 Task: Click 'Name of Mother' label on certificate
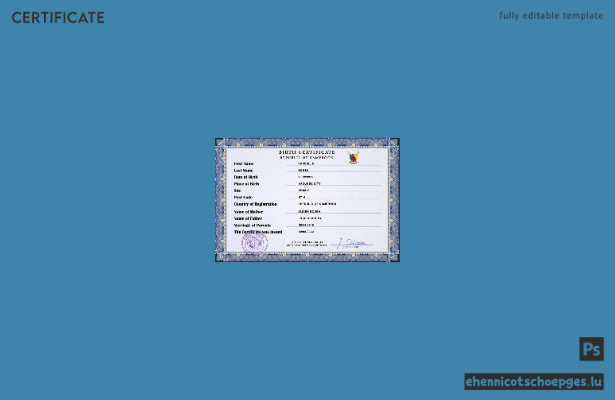pos(248,211)
